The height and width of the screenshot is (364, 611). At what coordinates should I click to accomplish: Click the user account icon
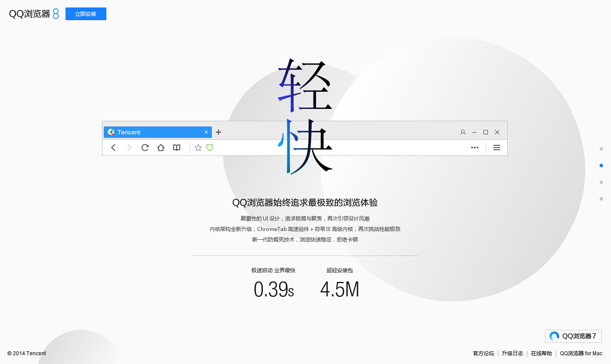[x=463, y=132]
